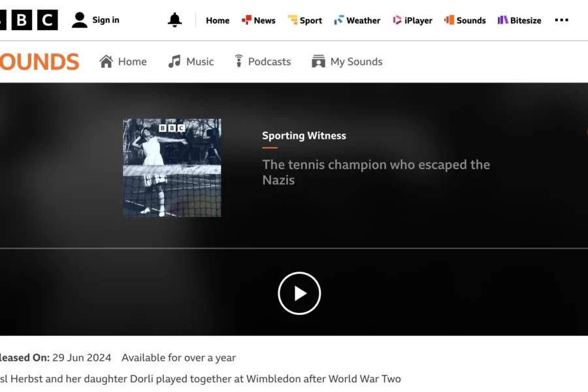Image resolution: width=588 pixels, height=392 pixels.
Task: Open BBC Weather
Action: tap(357, 20)
